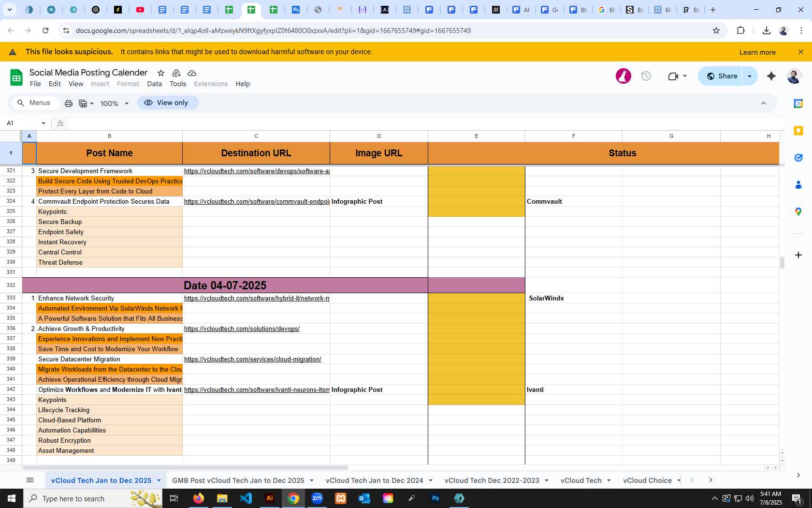
Task: Open Google Calendar side panel icon
Action: [x=798, y=104]
